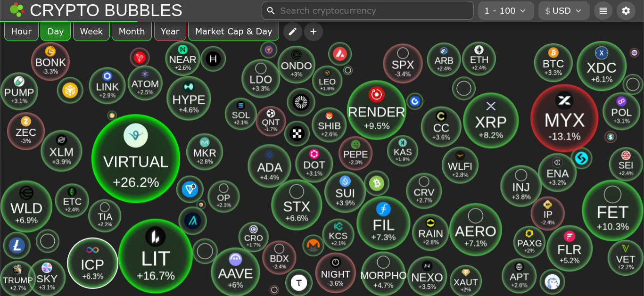644x296 pixels.
Task: Switch to the Month tab
Action: [132, 32]
